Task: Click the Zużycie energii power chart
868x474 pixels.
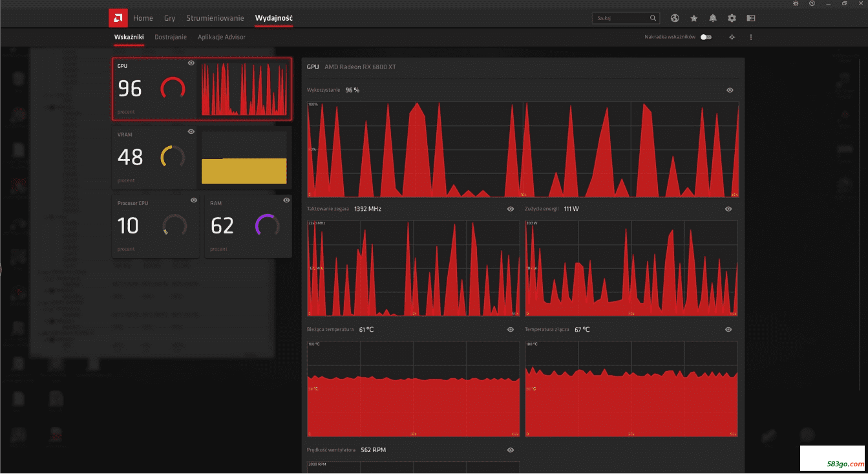Action: (x=631, y=268)
